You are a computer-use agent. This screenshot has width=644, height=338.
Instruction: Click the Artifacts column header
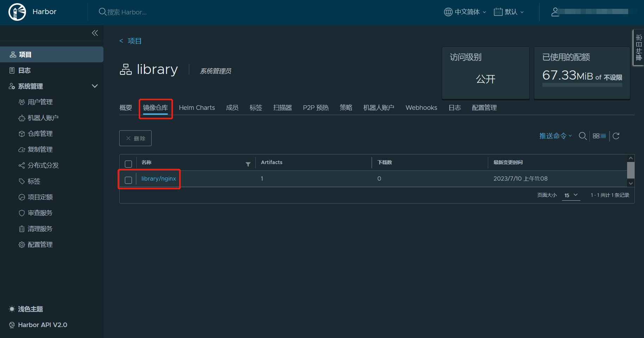pyautogui.click(x=272, y=162)
